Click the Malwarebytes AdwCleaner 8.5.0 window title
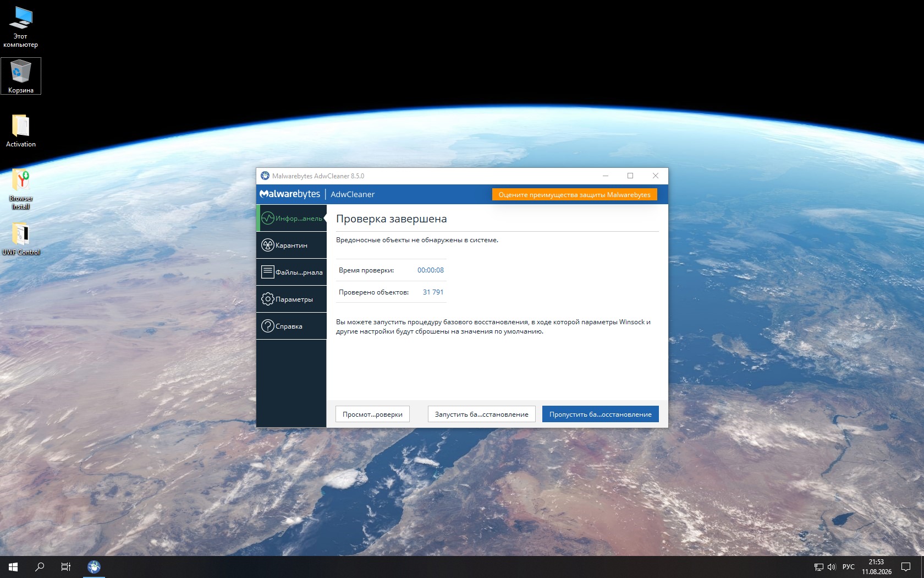Image resolution: width=924 pixels, height=578 pixels. 318,176
